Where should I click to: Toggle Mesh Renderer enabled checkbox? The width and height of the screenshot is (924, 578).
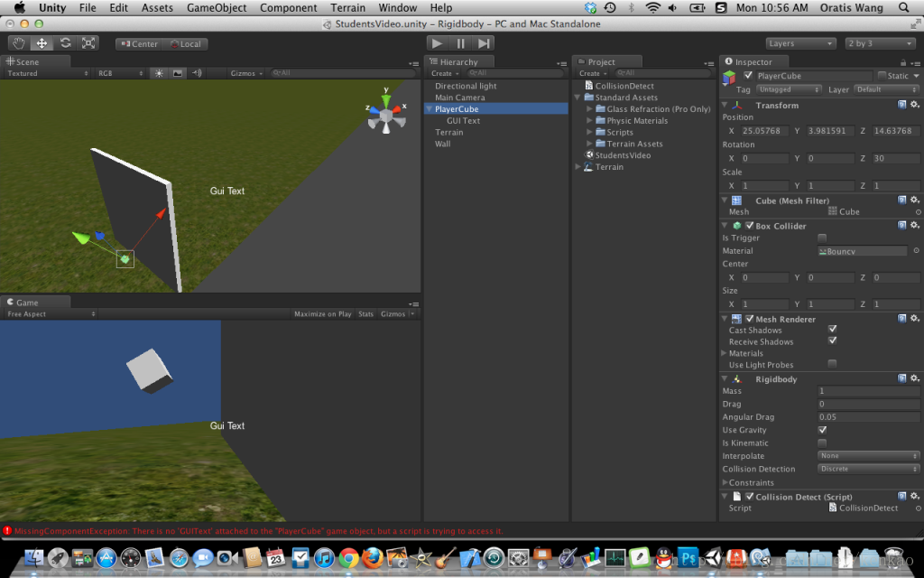click(x=750, y=319)
